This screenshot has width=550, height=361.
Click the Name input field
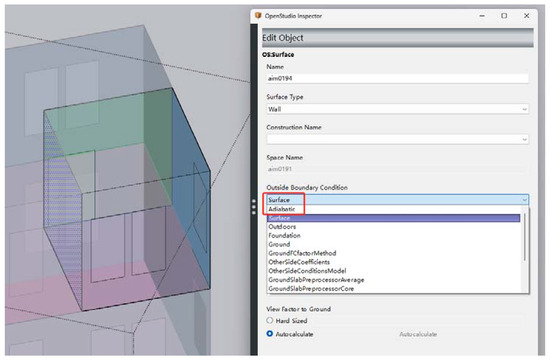[x=397, y=78]
